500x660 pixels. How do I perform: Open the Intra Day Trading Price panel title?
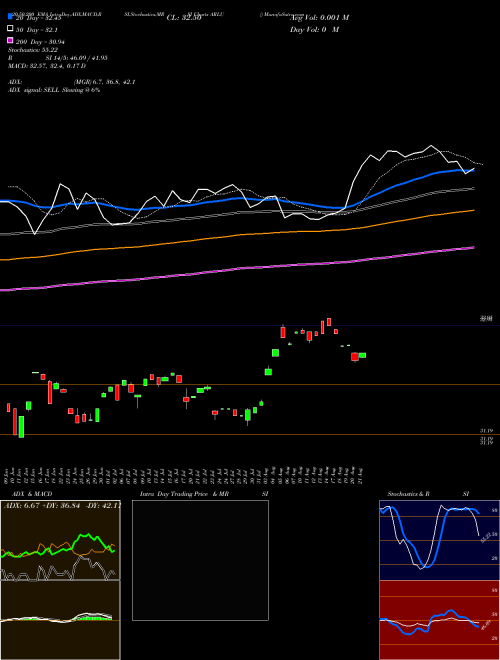point(204,494)
